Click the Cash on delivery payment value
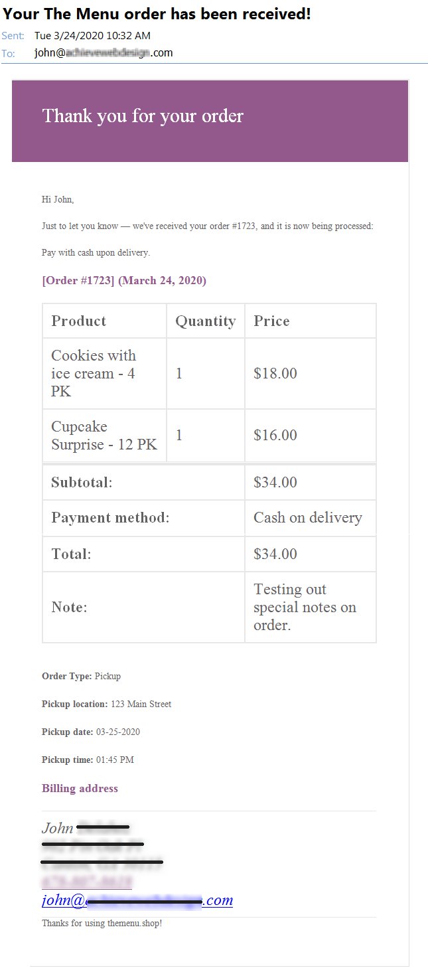The height and width of the screenshot is (980, 428). [x=308, y=518]
